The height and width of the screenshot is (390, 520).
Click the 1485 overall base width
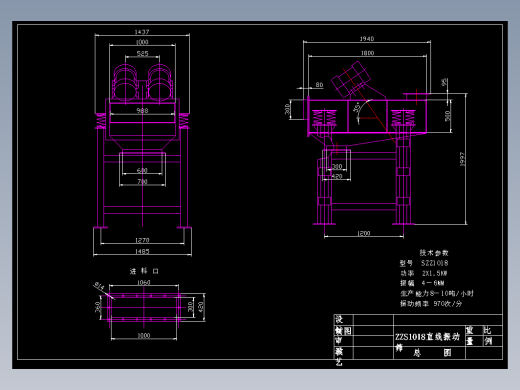[142, 251]
